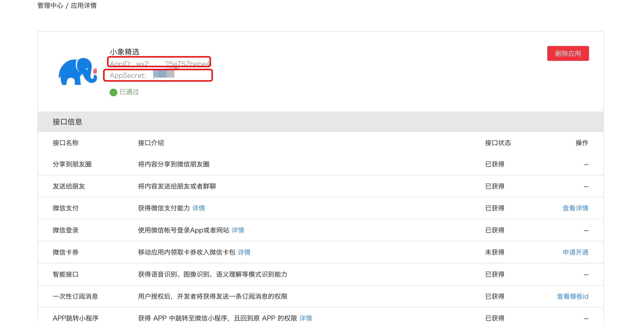Click the 智能接口 description about 语音识别
The height and width of the screenshot is (322, 644).
point(213,274)
